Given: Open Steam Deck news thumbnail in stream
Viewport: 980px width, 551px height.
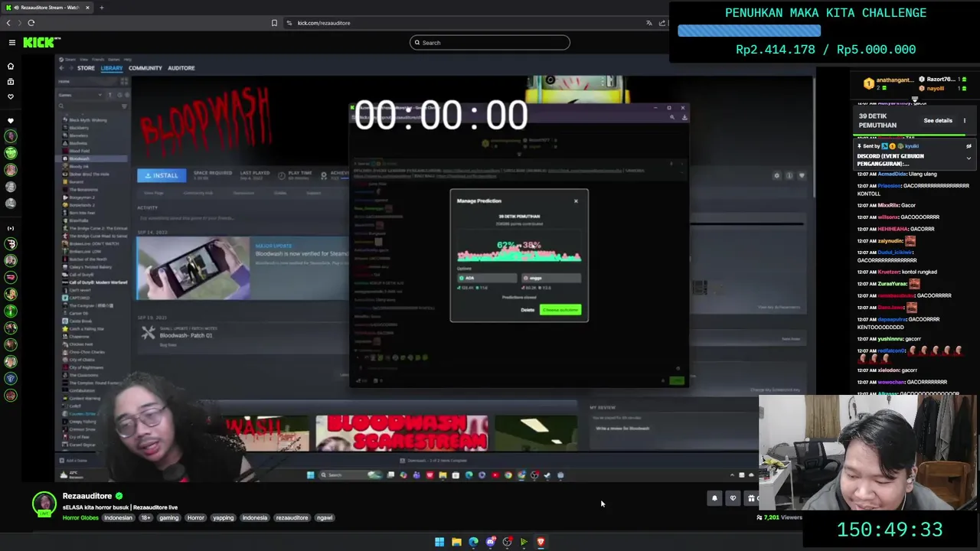Looking at the screenshot, I should pos(193,268).
